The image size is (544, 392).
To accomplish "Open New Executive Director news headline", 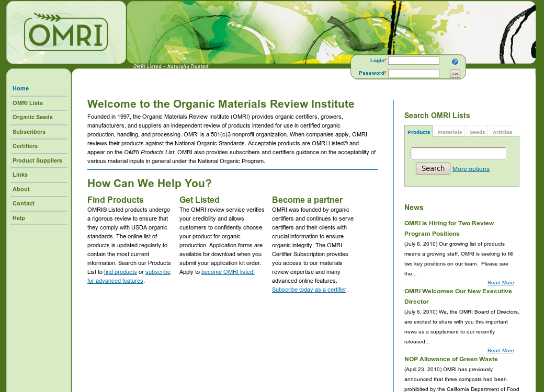I will [x=458, y=296].
